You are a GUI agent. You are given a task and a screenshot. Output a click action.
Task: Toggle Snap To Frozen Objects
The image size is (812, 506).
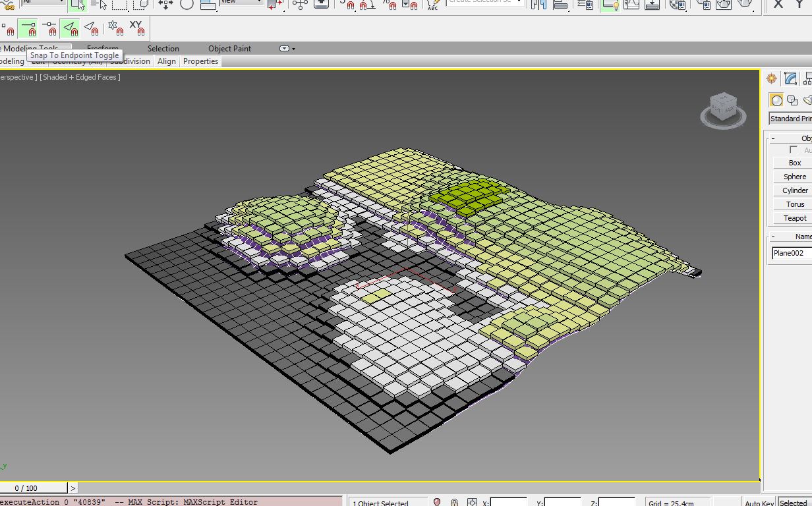click(x=116, y=29)
